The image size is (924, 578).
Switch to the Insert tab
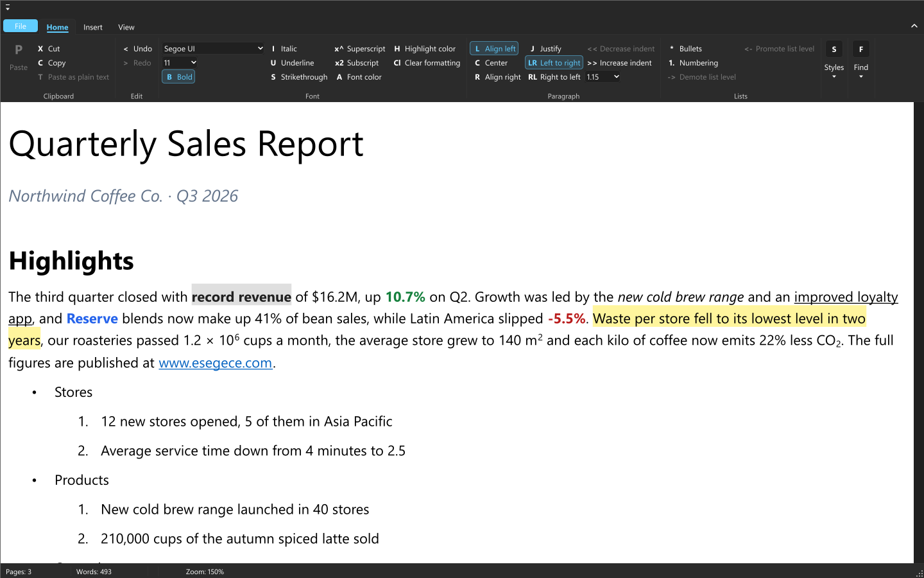[93, 28]
